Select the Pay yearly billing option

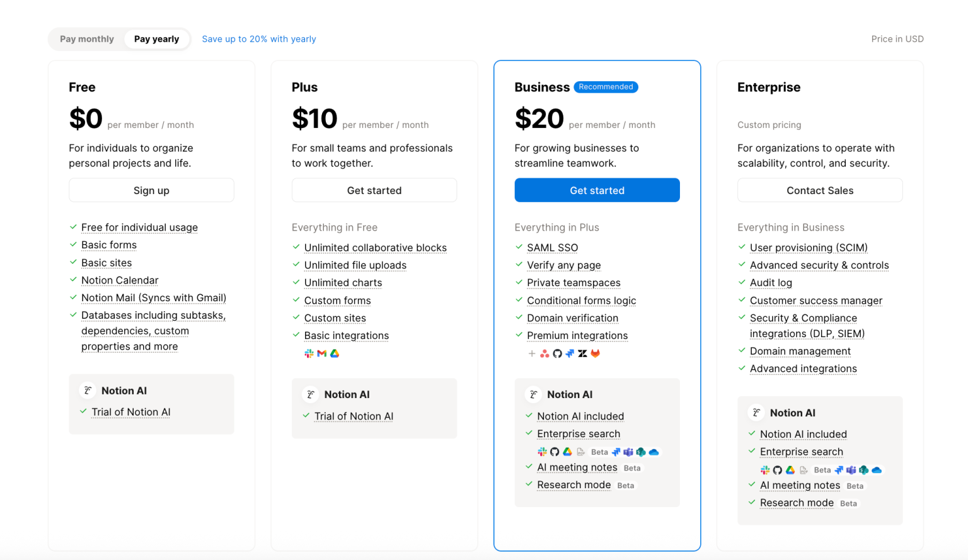157,38
